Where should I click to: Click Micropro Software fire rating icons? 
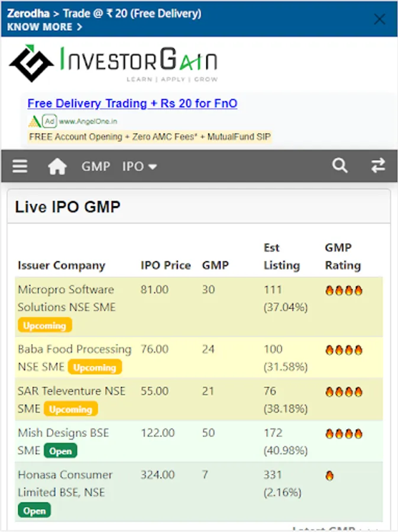point(344,290)
